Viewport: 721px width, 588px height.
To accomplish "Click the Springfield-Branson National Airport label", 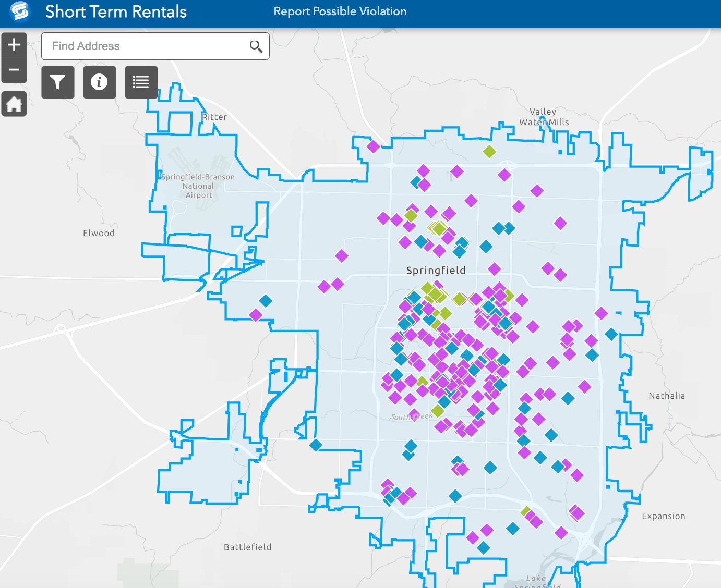I will click(x=198, y=186).
